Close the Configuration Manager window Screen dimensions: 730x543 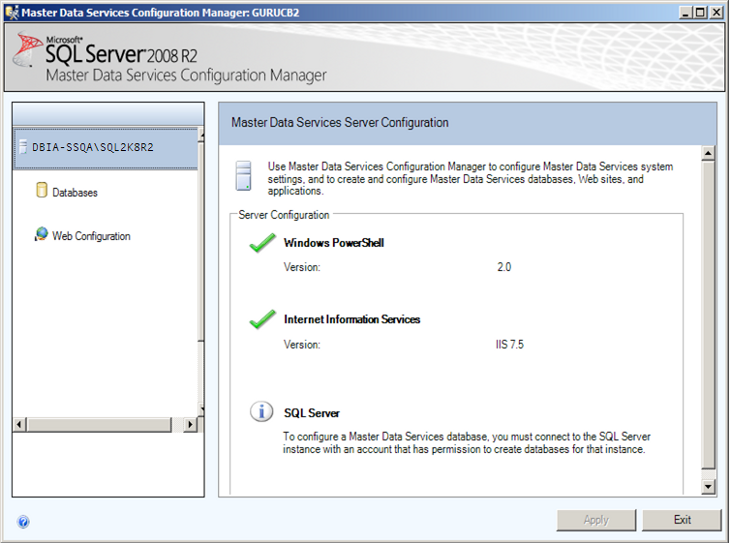(x=716, y=13)
